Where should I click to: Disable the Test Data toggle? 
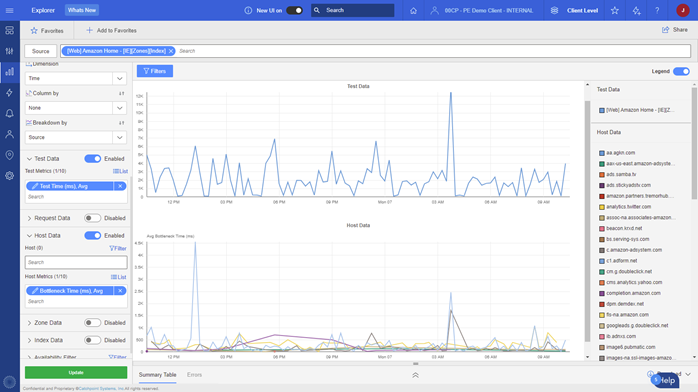[x=93, y=158]
